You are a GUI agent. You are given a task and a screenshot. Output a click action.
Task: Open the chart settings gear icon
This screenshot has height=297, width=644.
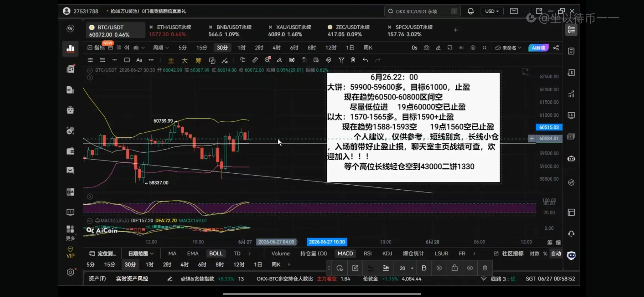473,48
